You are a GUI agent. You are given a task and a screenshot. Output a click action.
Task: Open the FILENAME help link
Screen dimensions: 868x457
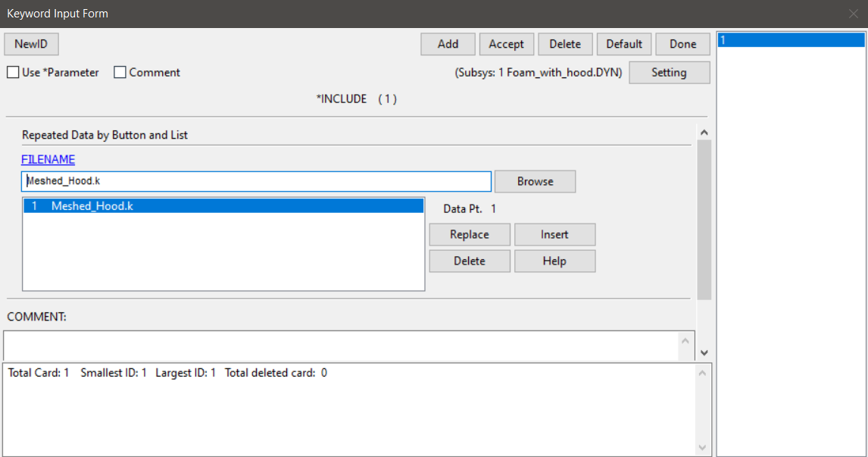tap(48, 159)
